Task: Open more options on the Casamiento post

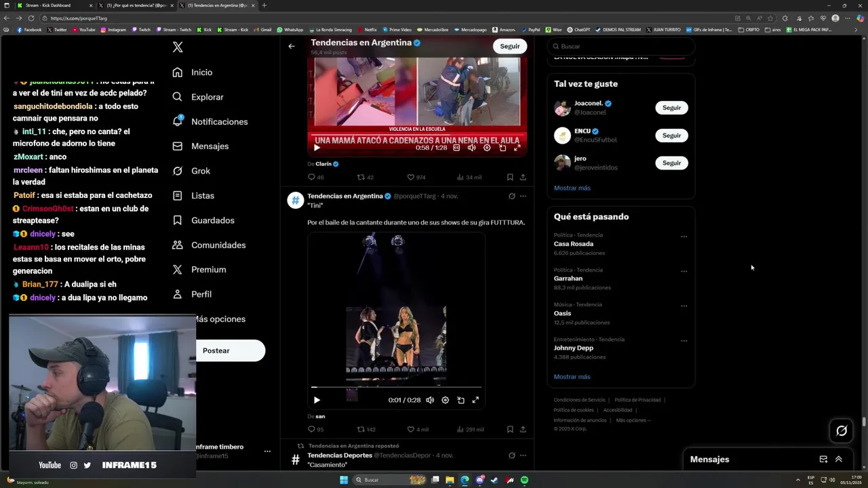Action: click(523, 455)
